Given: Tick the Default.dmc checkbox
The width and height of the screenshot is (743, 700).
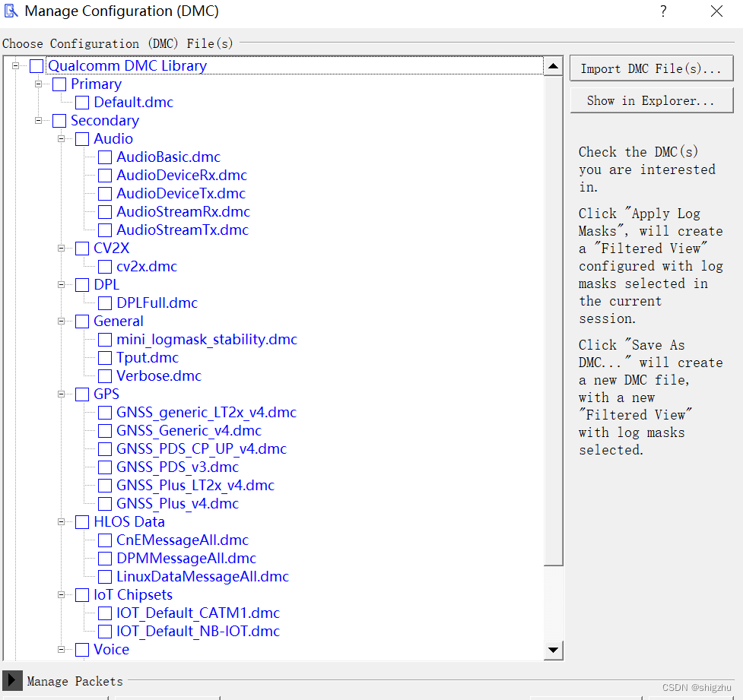Looking at the screenshot, I should (82, 103).
